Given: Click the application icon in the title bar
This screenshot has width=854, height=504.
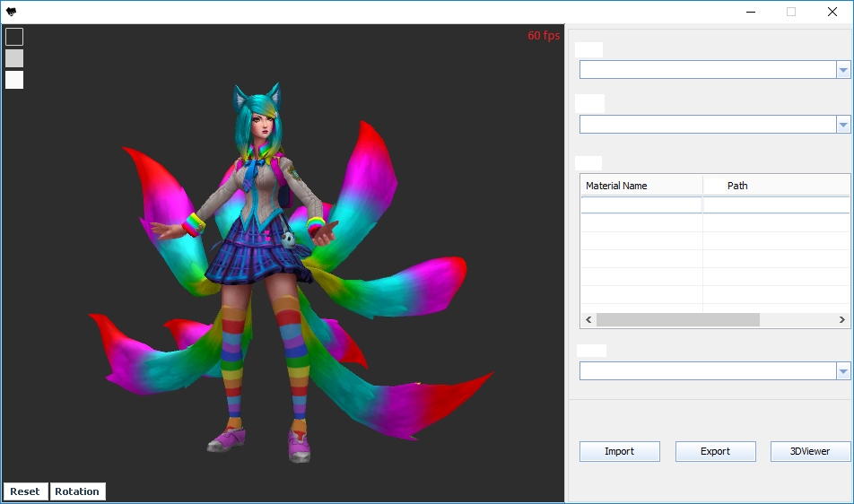Looking at the screenshot, I should click(11, 12).
